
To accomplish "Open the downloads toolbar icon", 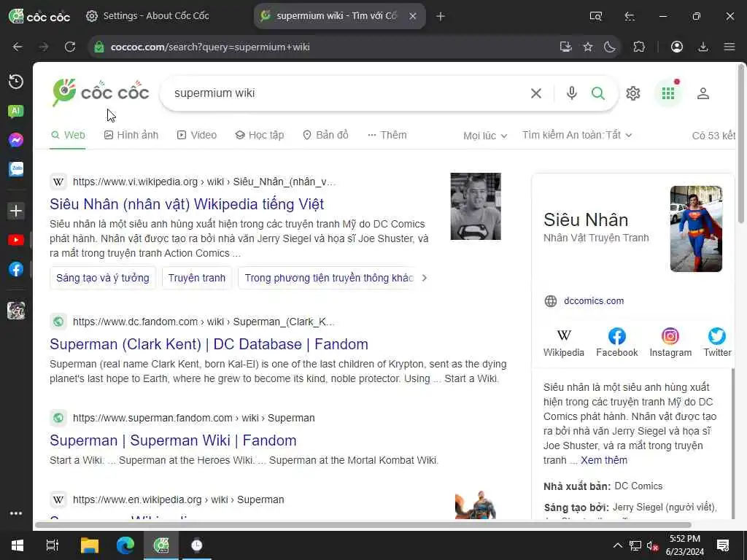I will pos(703,47).
